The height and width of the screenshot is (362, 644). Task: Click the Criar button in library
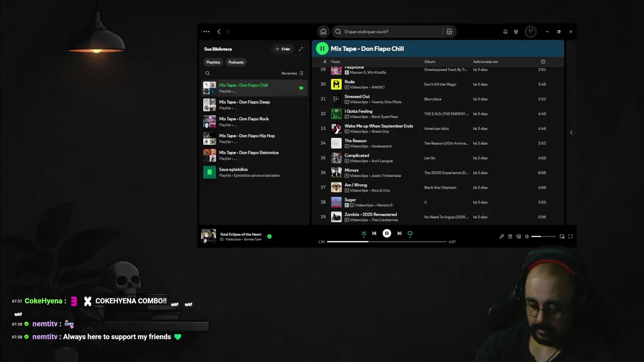(x=283, y=49)
